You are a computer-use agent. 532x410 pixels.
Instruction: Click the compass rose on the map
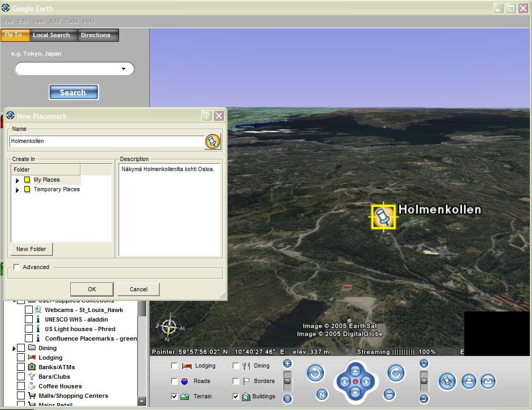click(169, 327)
